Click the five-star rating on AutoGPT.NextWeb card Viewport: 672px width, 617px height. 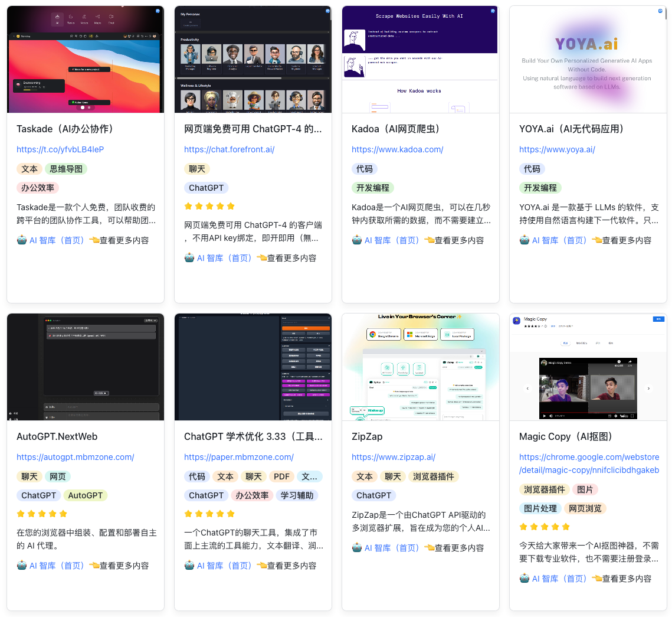click(x=42, y=514)
